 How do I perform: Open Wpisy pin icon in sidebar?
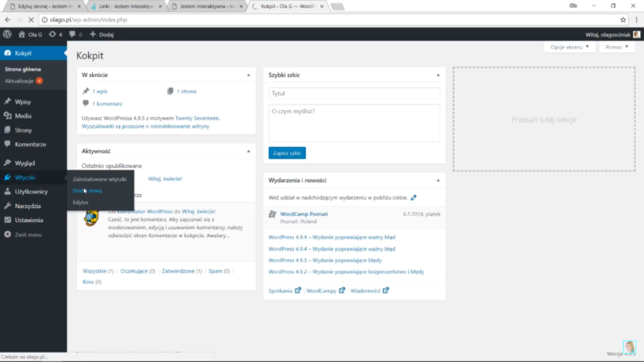pyautogui.click(x=7, y=101)
